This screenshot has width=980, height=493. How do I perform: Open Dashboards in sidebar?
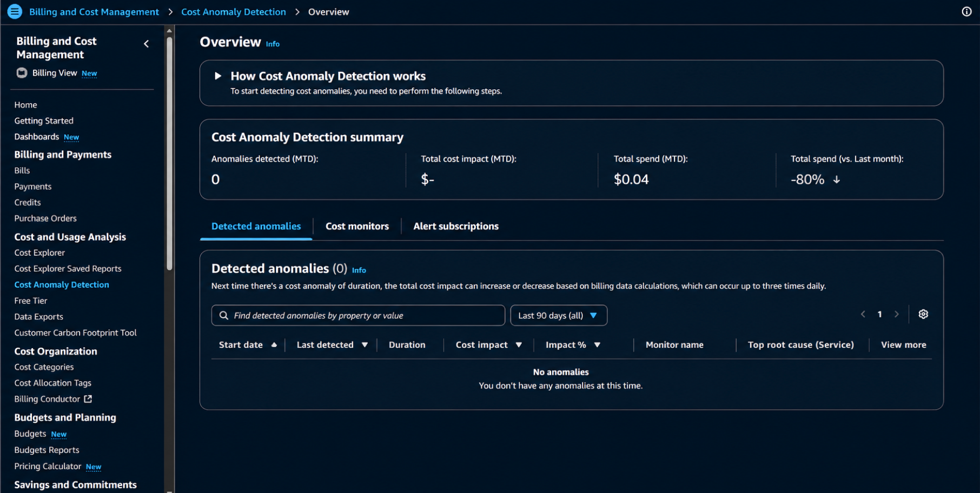click(36, 137)
